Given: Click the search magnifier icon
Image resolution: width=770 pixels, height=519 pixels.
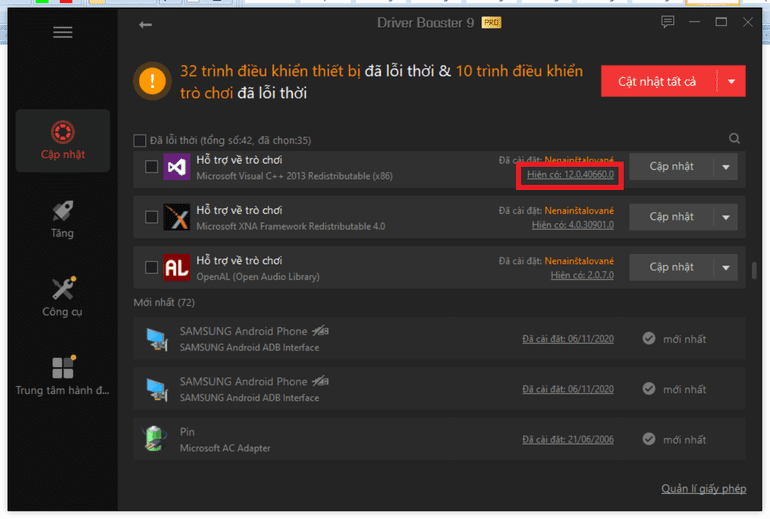Looking at the screenshot, I should point(735,139).
